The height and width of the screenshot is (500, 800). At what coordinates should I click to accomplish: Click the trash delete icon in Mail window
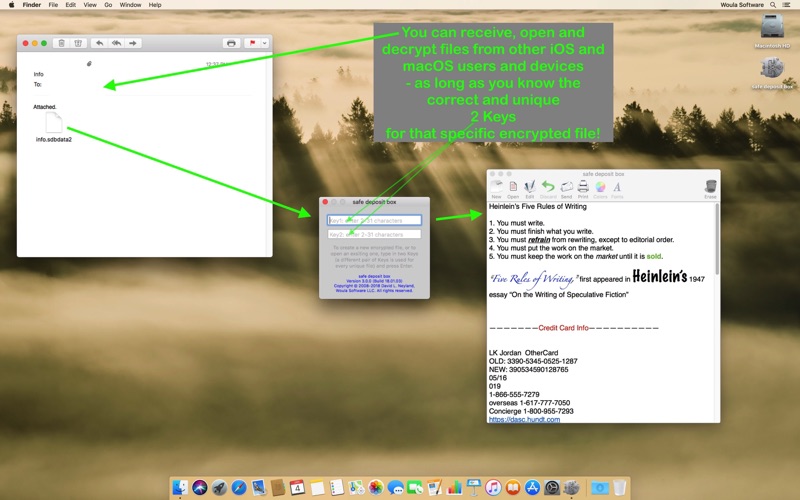(61, 43)
